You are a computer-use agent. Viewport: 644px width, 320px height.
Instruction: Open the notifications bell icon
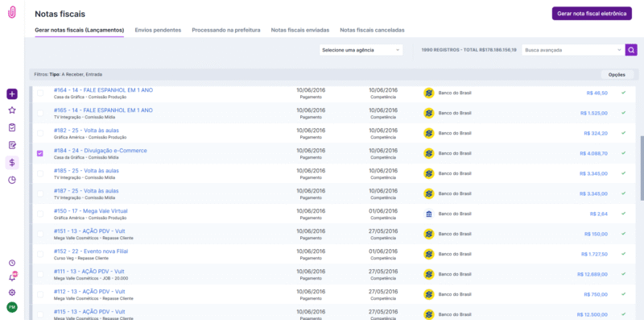click(12, 277)
